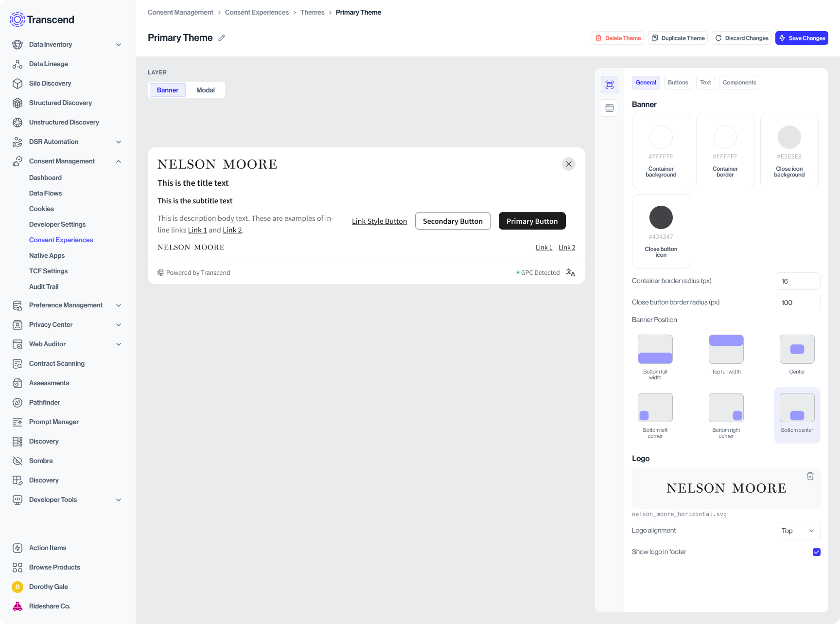
Task: Click Themes breadcrumb link
Action: pyautogui.click(x=313, y=13)
